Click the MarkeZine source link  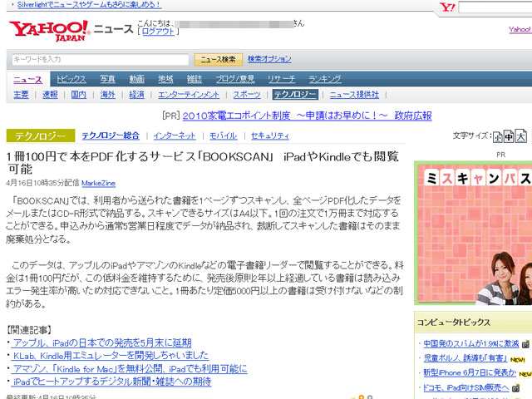(x=98, y=183)
